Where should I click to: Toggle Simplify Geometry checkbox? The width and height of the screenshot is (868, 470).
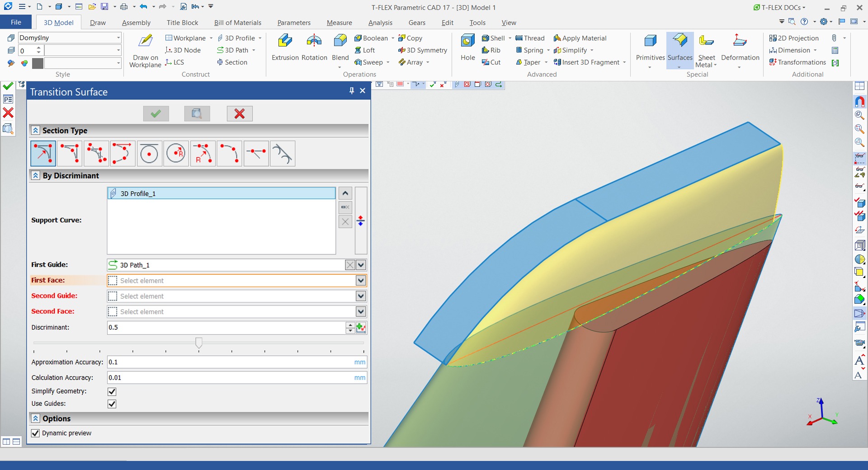click(112, 391)
